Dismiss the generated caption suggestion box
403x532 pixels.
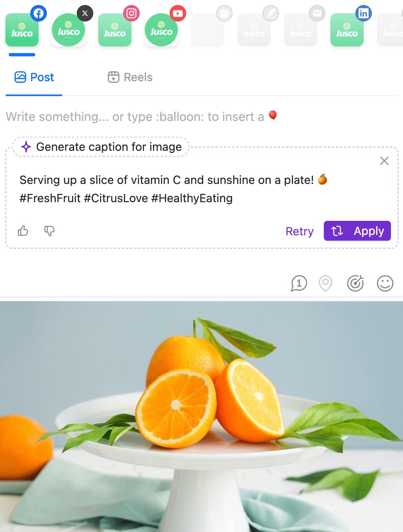click(384, 161)
